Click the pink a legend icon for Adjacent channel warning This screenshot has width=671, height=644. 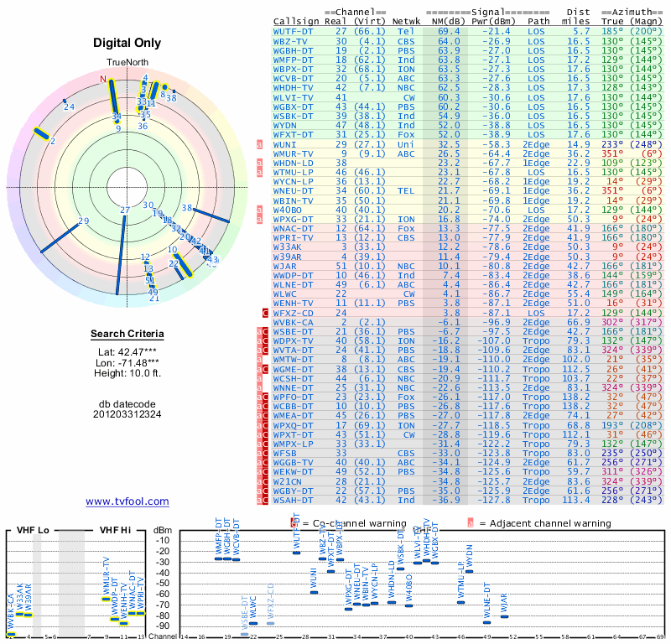tap(471, 523)
